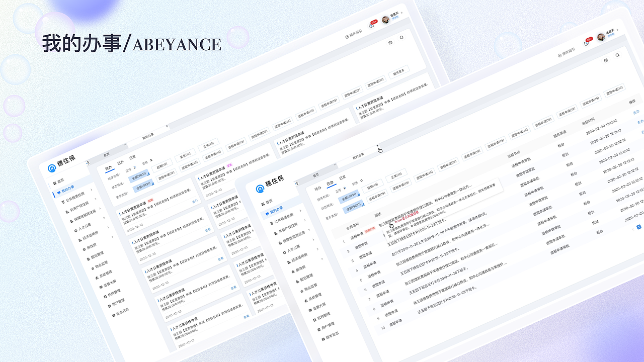Select 超期(19) status filter in back window

(x=162, y=166)
